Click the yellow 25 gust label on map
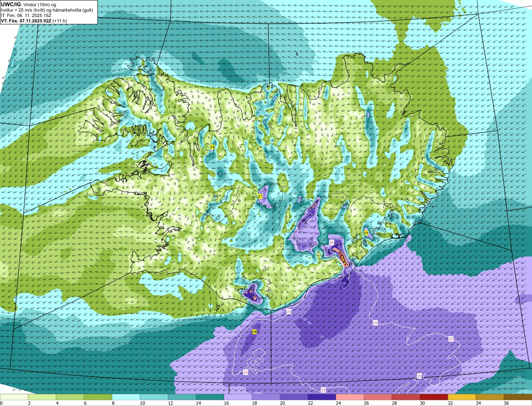The image size is (532, 406). pos(366,233)
